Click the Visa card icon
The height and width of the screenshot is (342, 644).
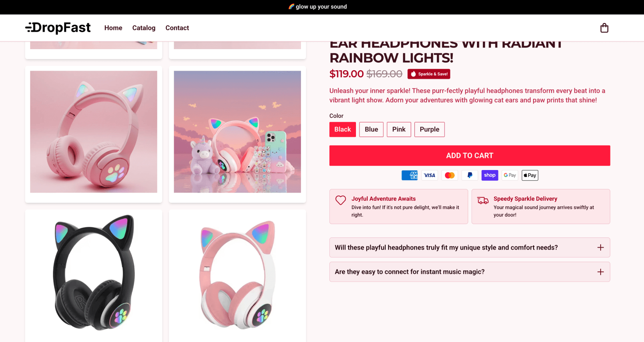point(430,175)
